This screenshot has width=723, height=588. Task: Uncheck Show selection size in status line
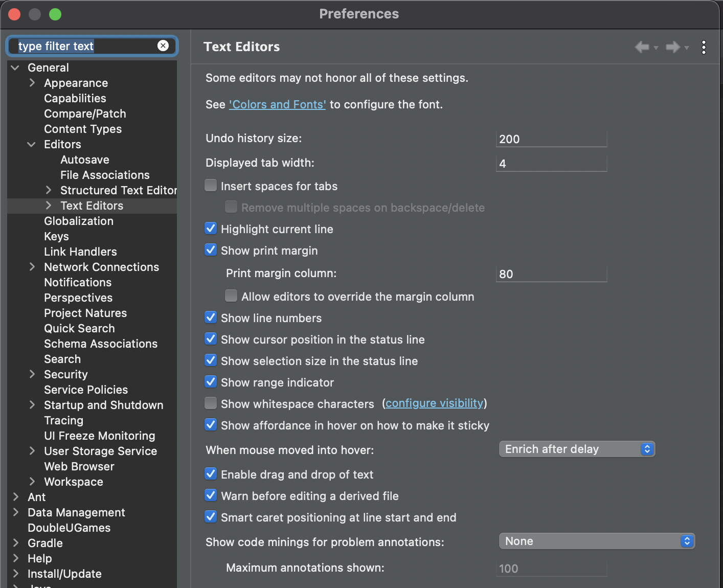pos(211,360)
